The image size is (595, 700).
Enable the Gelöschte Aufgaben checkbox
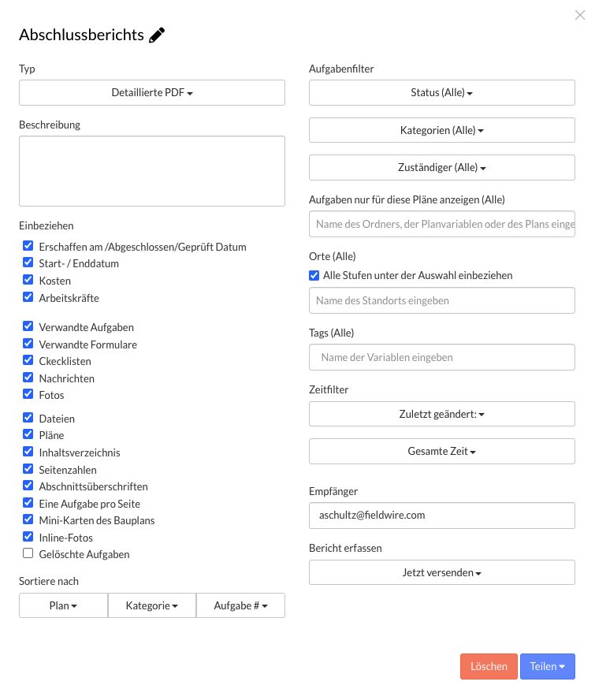click(28, 554)
